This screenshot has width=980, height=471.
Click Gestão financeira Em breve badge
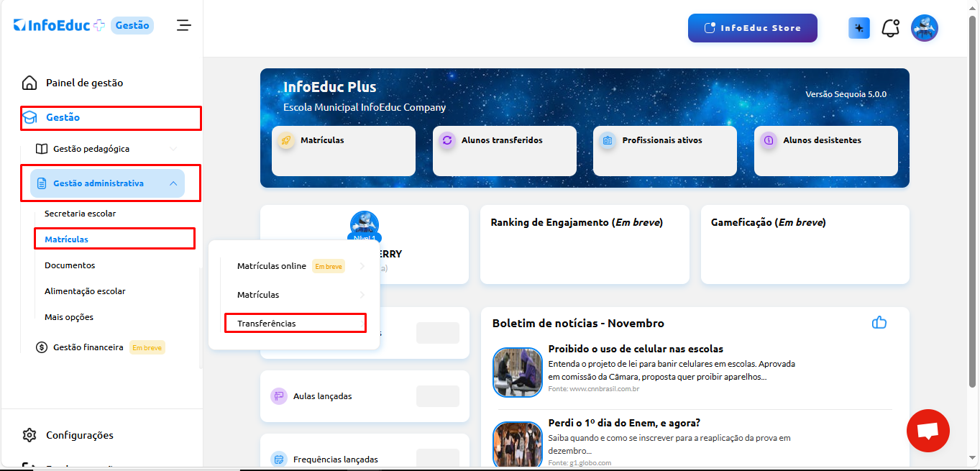click(x=147, y=347)
